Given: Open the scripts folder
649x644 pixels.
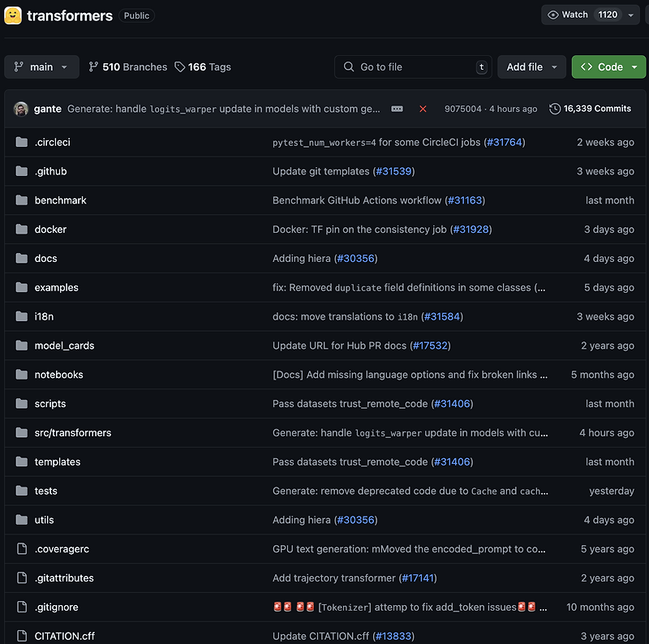Looking at the screenshot, I should coord(50,404).
